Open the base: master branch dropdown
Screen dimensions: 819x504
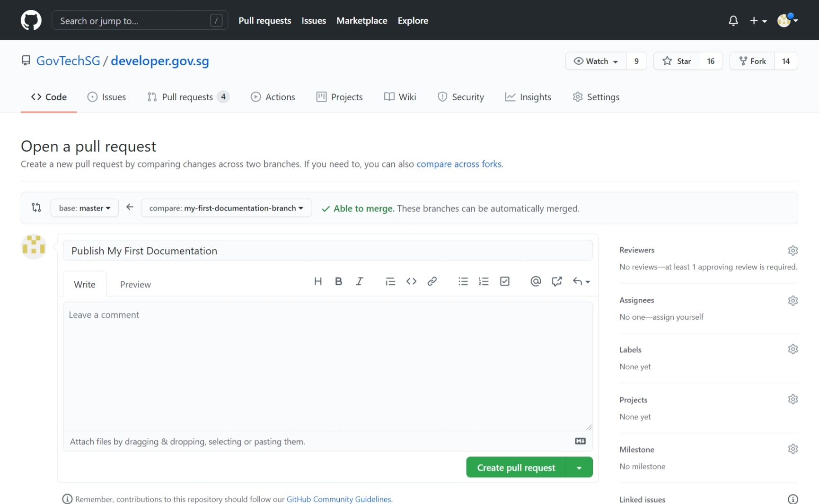point(84,208)
